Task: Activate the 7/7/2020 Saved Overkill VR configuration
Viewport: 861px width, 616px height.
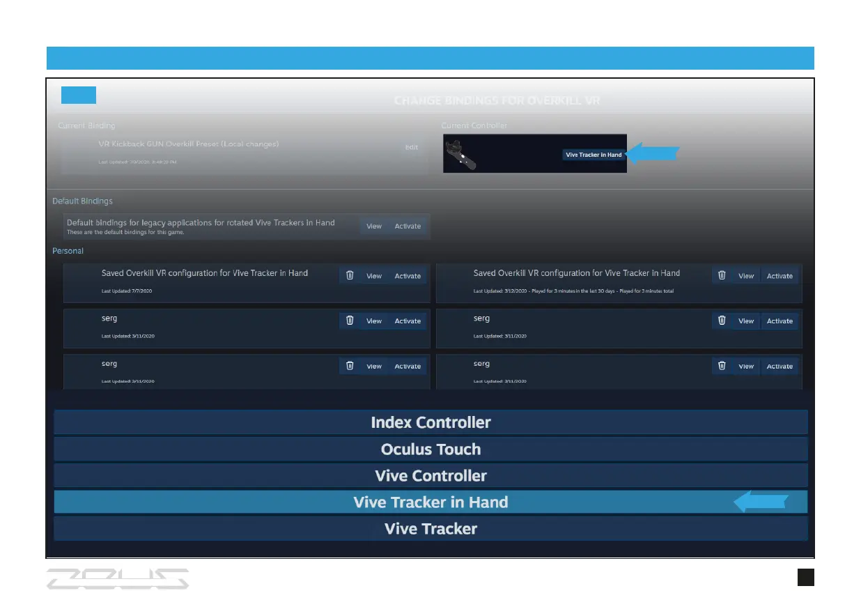Action: [x=408, y=276]
